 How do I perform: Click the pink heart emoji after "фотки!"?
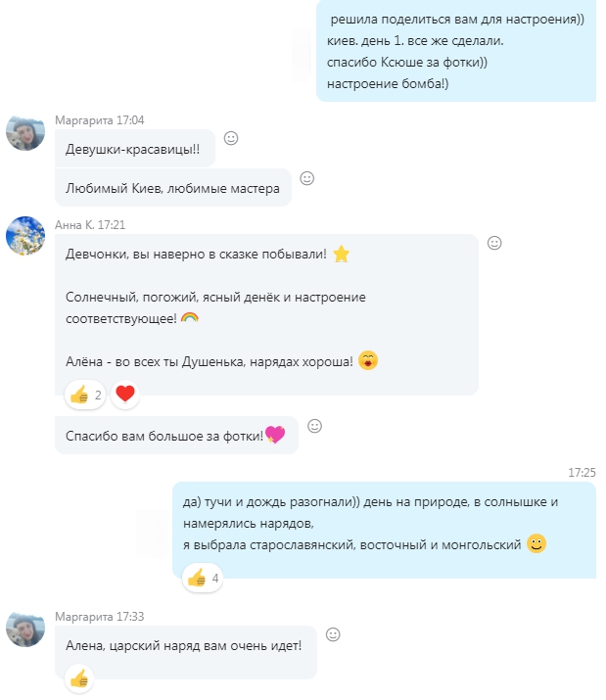click(275, 435)
